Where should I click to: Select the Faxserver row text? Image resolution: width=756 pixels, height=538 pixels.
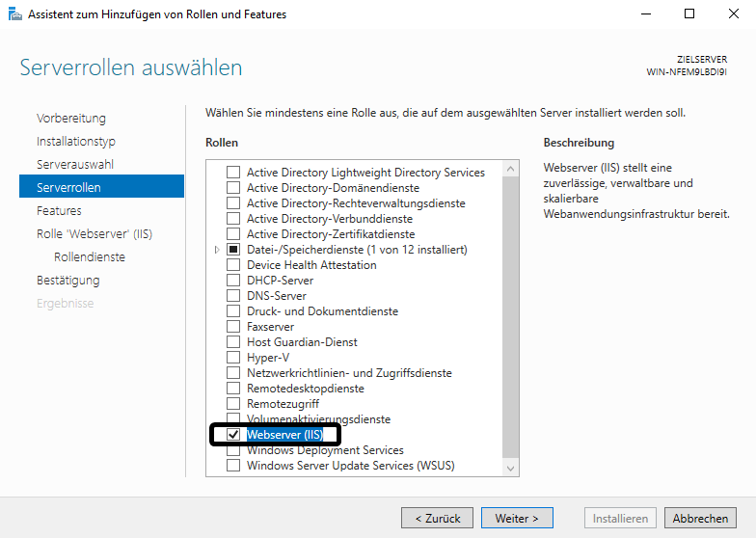coord(270,326)
